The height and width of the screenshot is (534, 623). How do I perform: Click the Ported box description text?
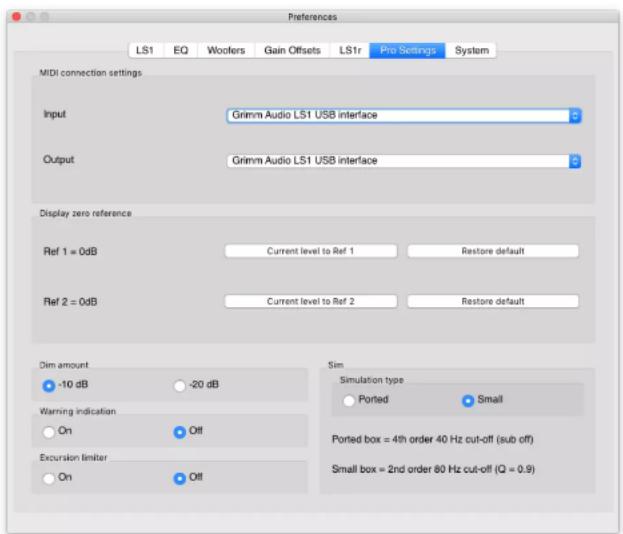[x=433, y=439]
